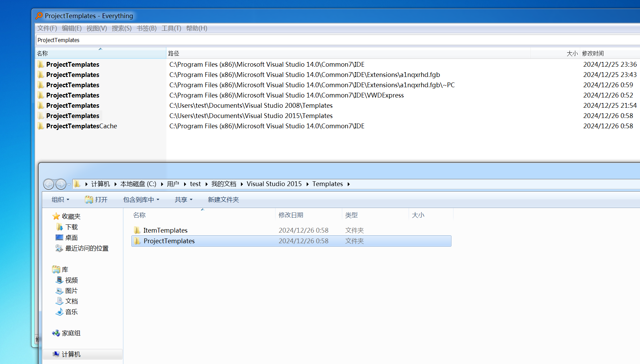Click the 桌面 monitor icon in the sidebar
This screenshot has height=364, width=640.
pyautogui.click(x=59, y=237)
